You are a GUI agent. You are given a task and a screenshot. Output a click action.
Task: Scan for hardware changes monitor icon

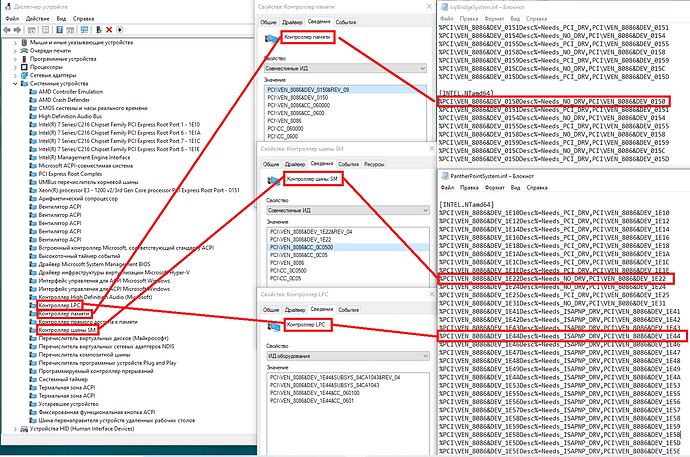click(84, 30)
